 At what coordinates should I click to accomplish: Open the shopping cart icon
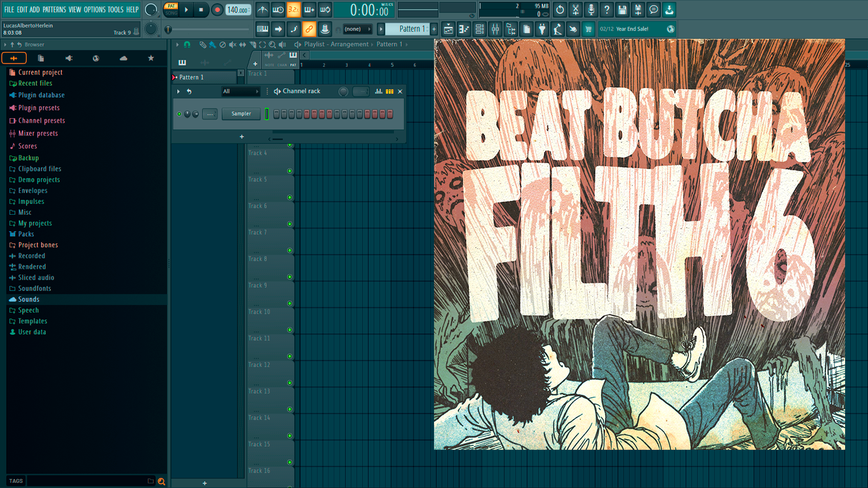tap(588, 29)
